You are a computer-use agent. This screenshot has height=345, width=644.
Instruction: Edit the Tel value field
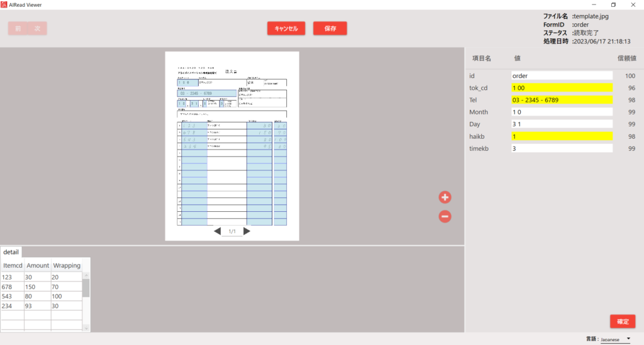[x=562, y=100]
